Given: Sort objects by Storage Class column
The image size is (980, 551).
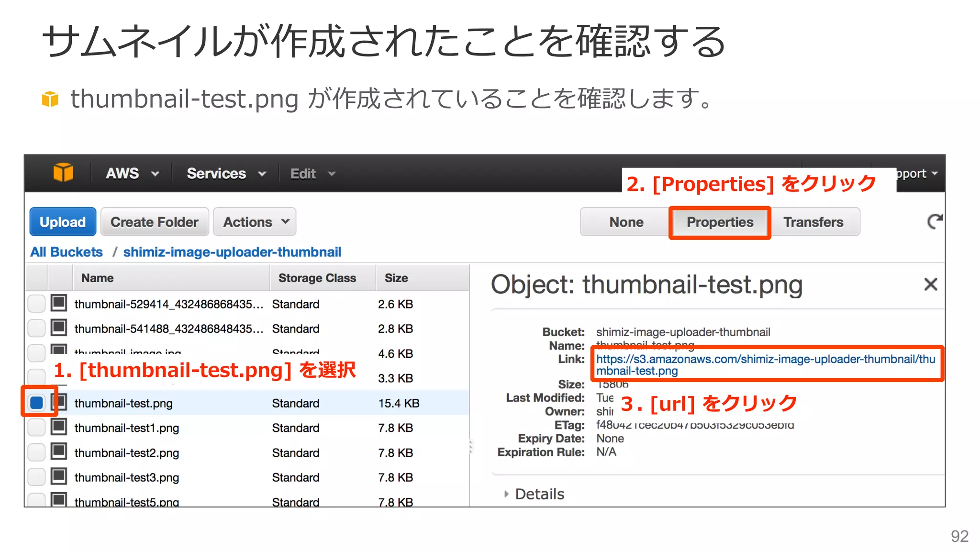Looking at the screenshot, I should (323, 278).
